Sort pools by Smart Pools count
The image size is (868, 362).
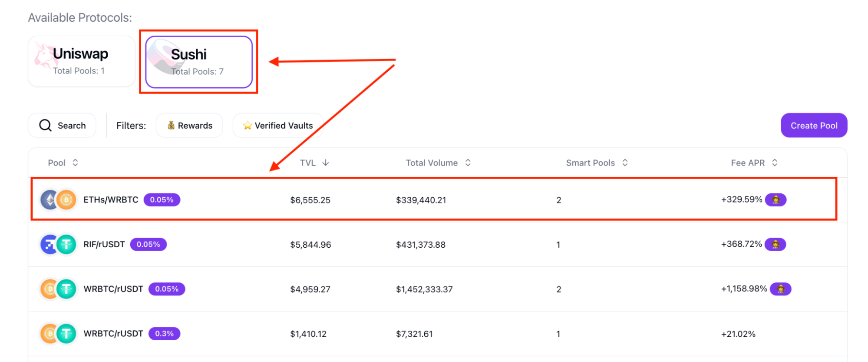(x=597, y=163)
